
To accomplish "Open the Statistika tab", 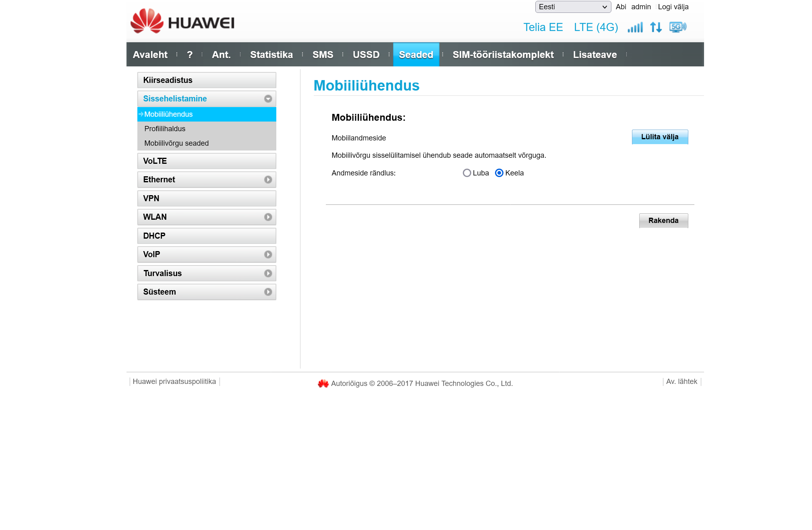I will point(271,55).
